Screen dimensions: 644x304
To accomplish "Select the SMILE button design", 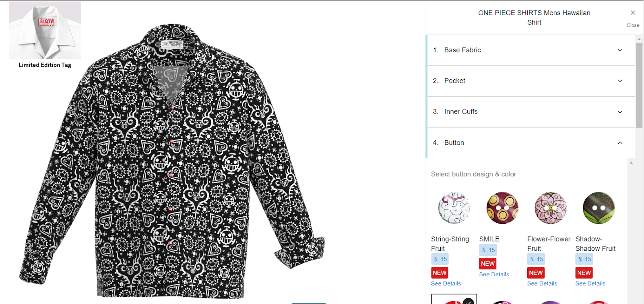I will (502, 208).
